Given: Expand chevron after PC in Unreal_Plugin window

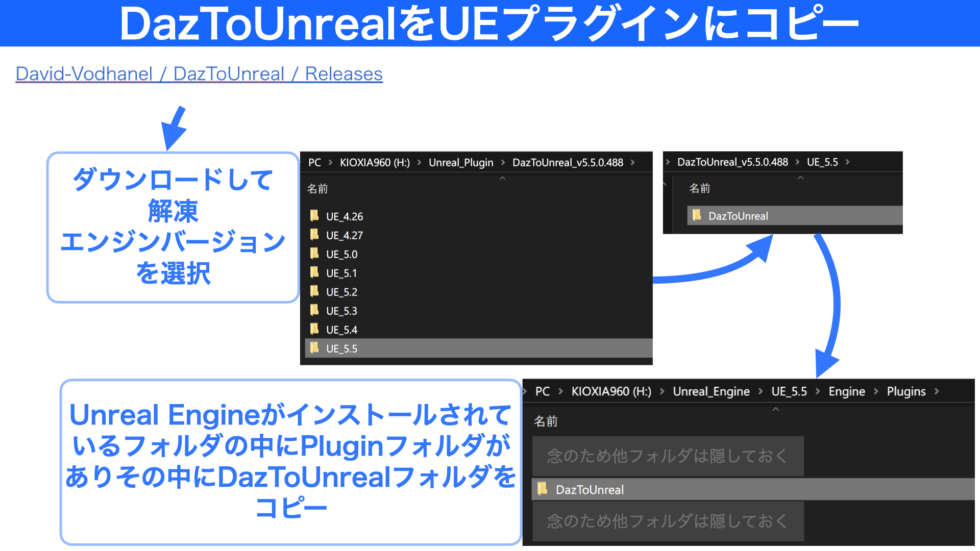Looking at the screenshot, I should click(x=330, y=162).
